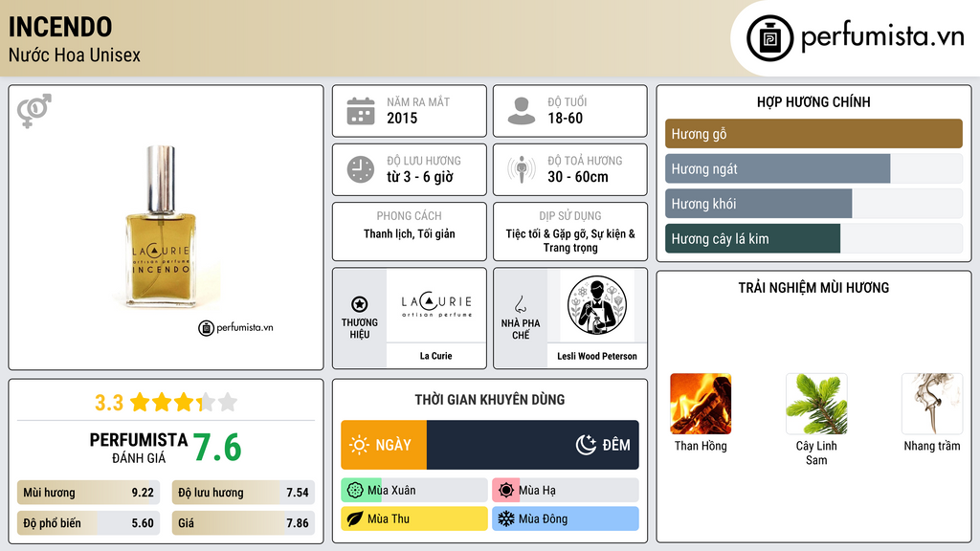Click the Cây Linh Sam fir branch image

coord(816,404)
